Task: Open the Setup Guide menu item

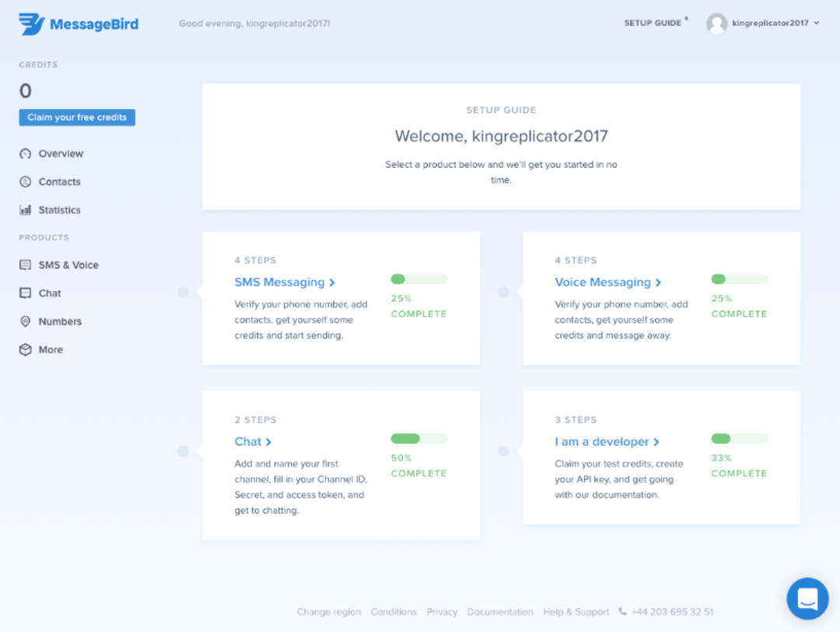Action: 653,23
